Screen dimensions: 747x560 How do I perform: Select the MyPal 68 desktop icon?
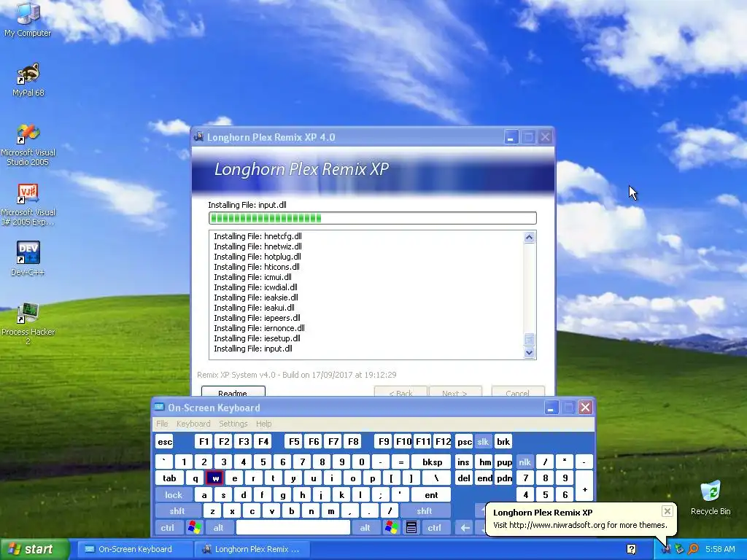(28, 79)
